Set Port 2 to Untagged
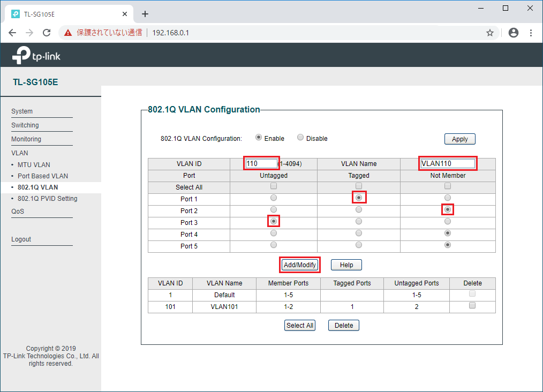This screenshot has height=392, width=543. 274,209
